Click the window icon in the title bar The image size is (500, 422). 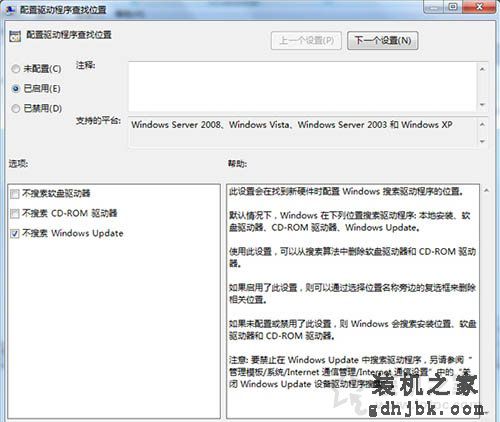[10, 10]
